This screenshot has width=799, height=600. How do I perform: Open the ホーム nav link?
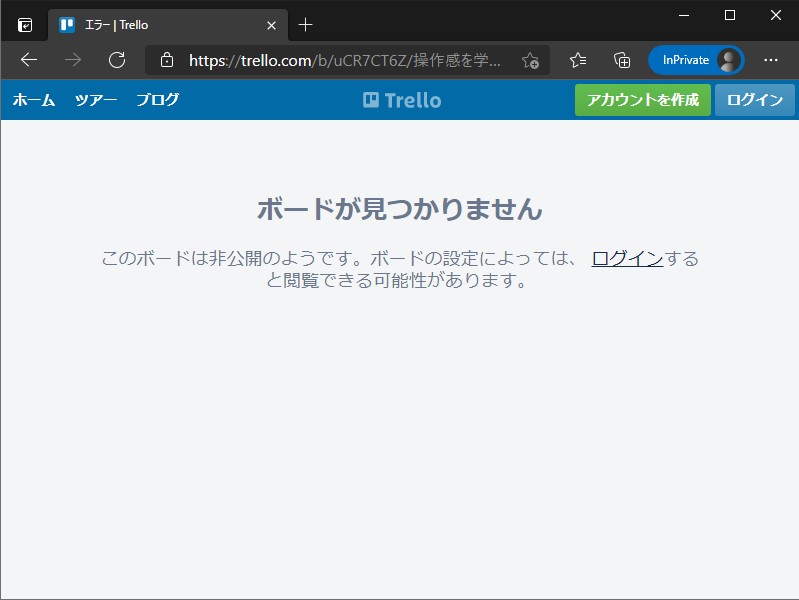(34, 99)
